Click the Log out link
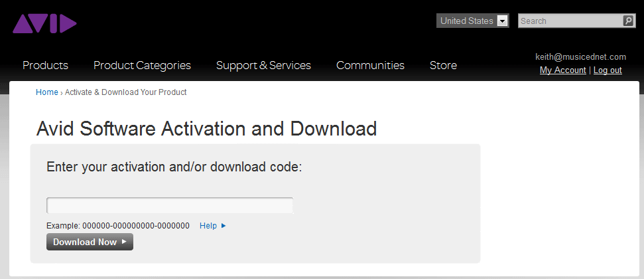This screenshot has width=644, height=279. point(608,70)
